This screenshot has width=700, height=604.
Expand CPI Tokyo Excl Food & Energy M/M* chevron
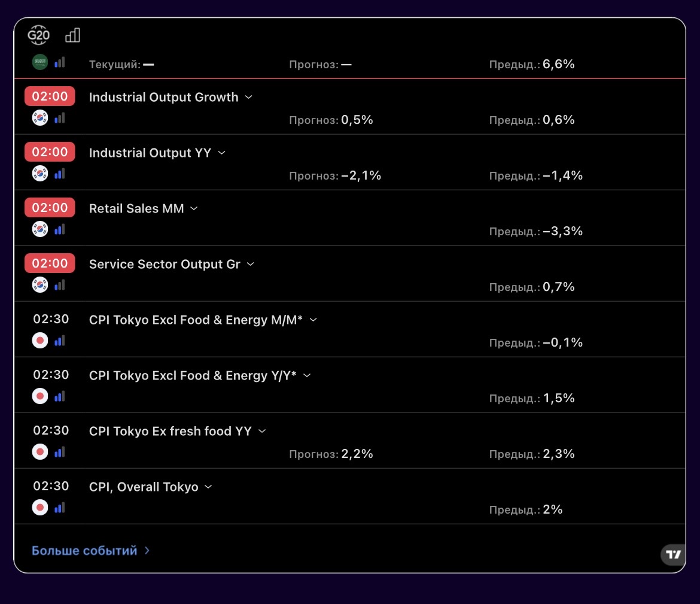313,320
